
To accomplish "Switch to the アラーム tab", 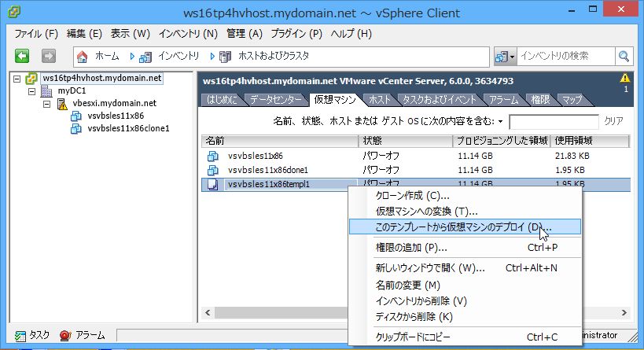I will (x=503, y=100).
